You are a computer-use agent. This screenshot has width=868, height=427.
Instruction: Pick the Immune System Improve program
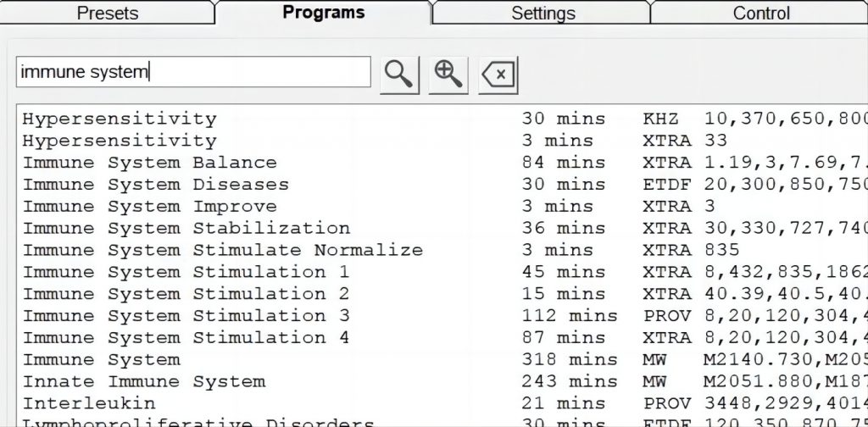click(x=149, y=207)
